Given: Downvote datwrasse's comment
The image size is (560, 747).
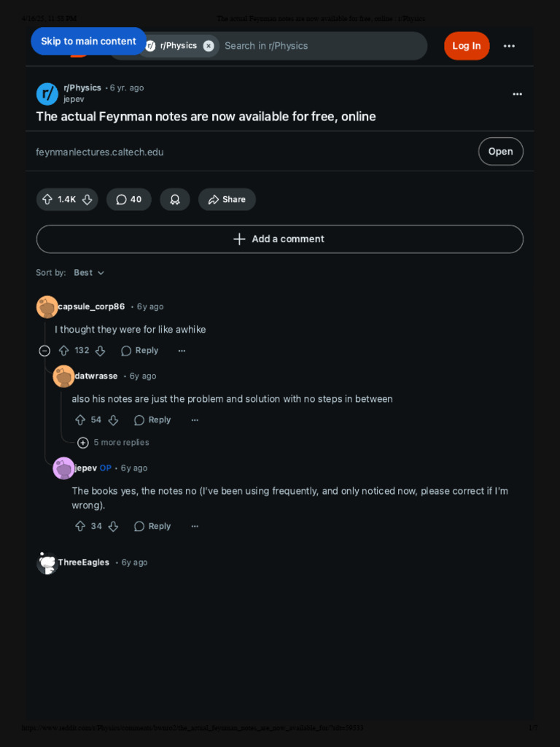Looking at the screenshot, I should click(113, 419).
